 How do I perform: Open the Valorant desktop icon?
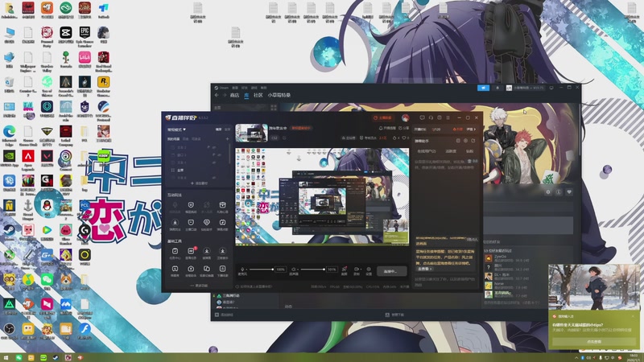(x=47, y=156)
